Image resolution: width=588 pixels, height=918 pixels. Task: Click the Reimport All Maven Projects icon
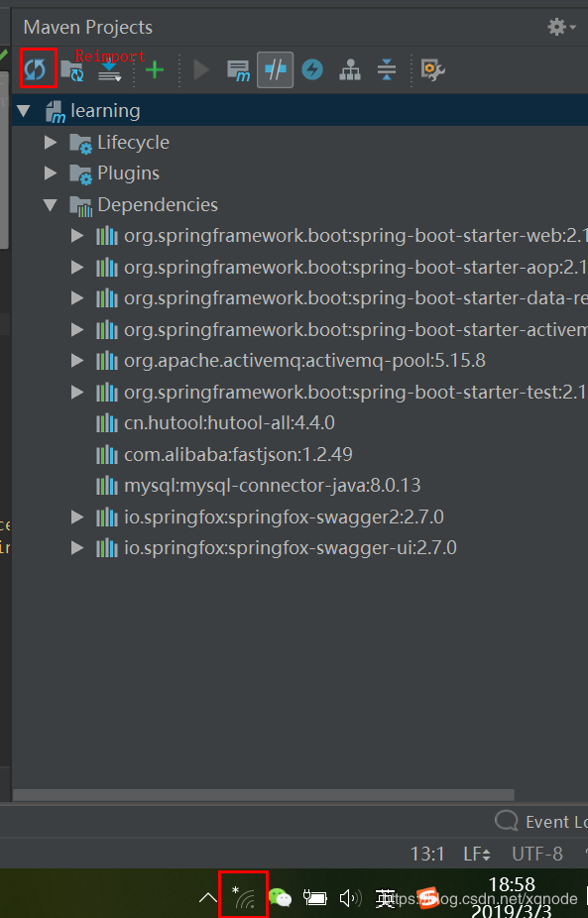click(x=35, y=69)
